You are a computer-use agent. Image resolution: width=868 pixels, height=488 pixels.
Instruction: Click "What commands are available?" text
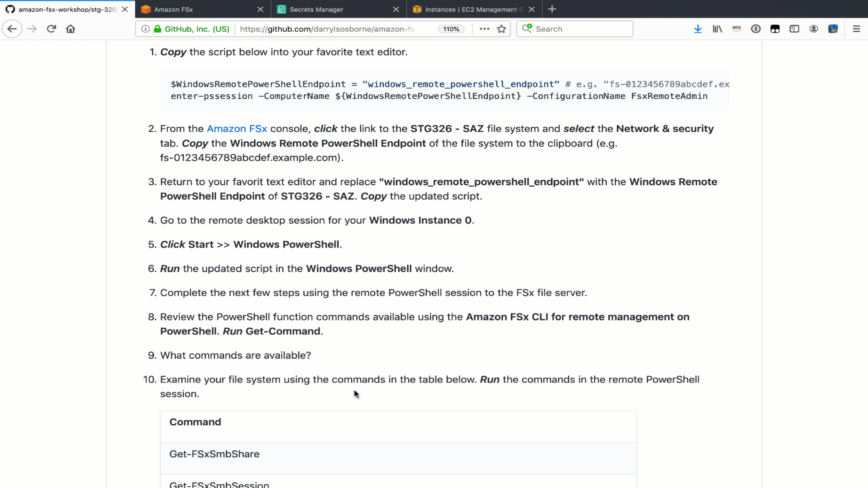coord(236,355)
